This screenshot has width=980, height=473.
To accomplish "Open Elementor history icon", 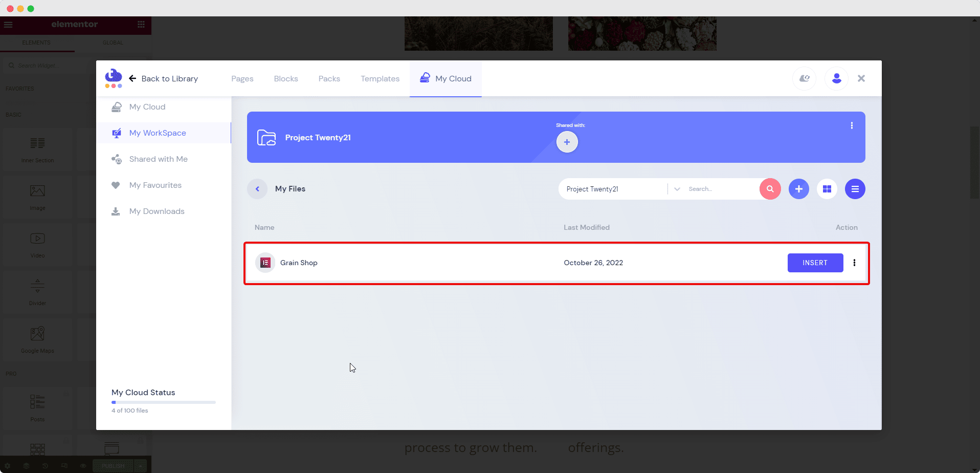I will pyautogui.click(x=45, y=466).
